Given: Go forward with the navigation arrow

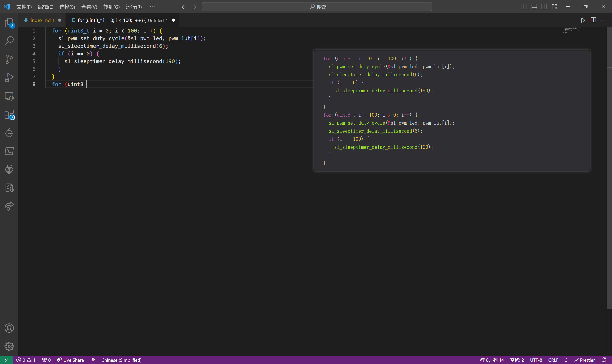Looking at the screenshot, I should [x=194, y=7].
